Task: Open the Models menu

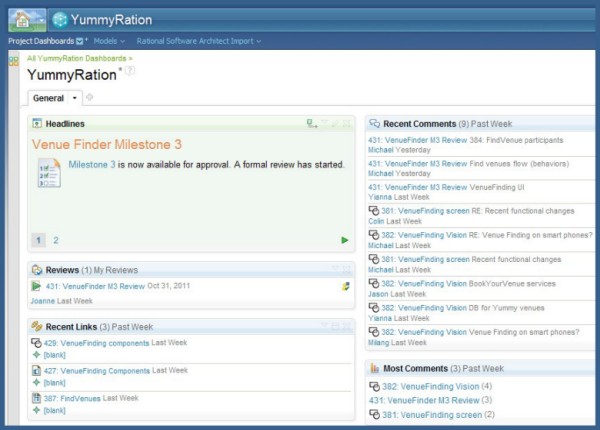Action: click(x=109, y=41)
